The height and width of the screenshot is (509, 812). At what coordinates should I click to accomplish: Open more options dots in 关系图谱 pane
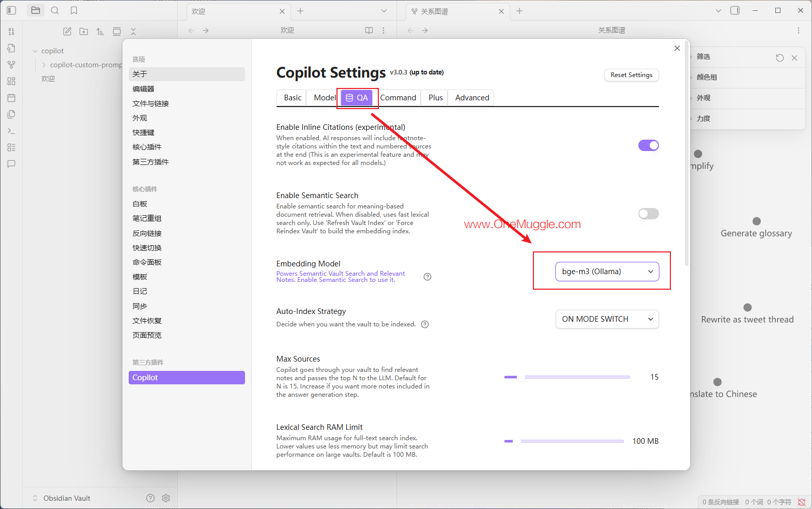pos(799,31)
